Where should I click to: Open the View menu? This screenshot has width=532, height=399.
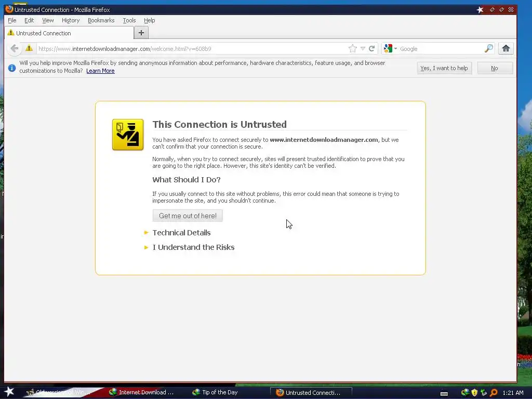point(48,20)
